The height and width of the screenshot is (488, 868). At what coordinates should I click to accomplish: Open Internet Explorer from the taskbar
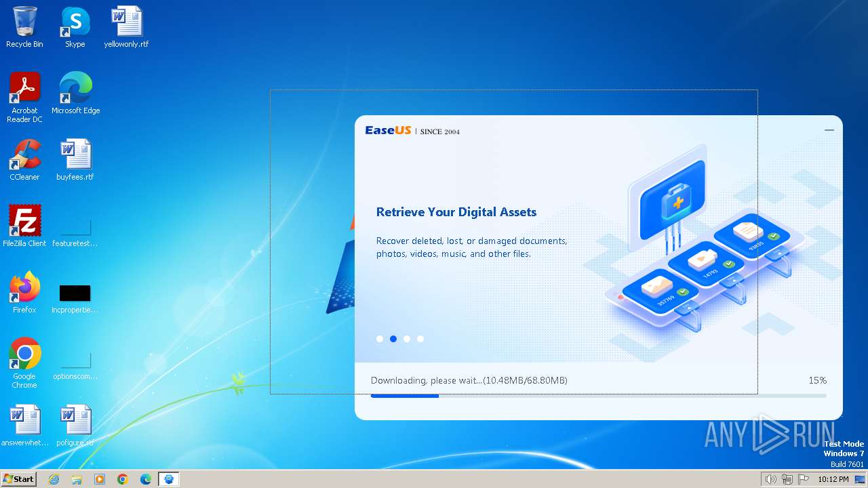(54, 479)
